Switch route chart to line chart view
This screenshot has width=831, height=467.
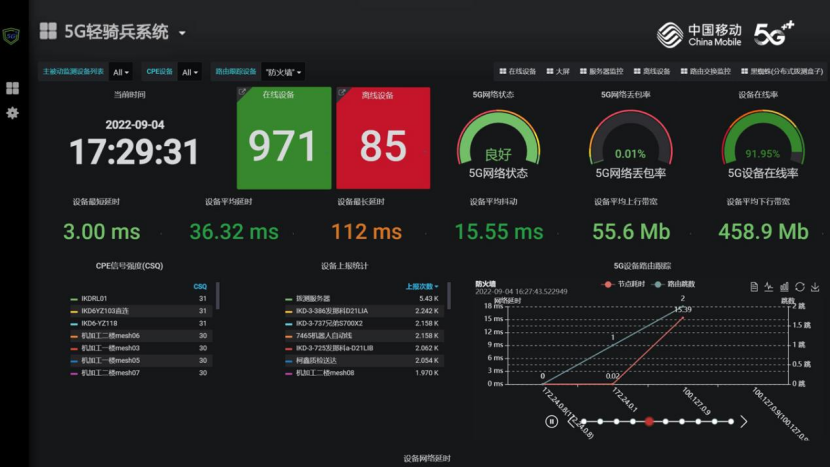(769, 287)
